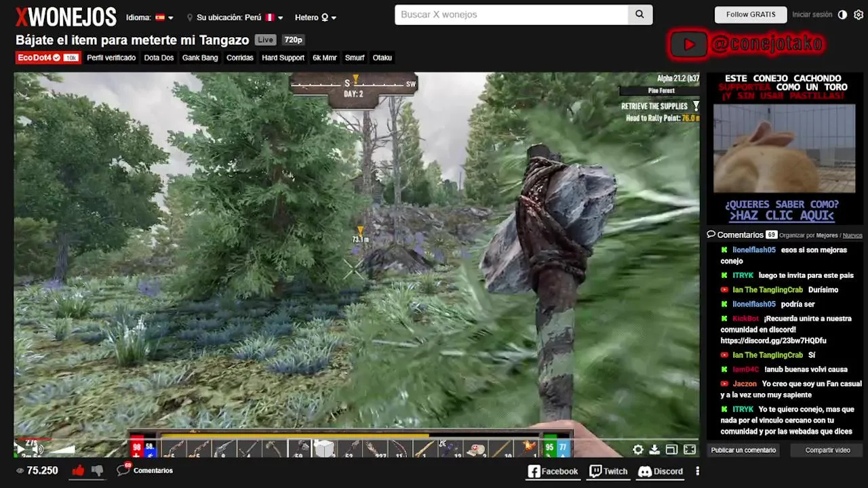
Task: Sort comments by Mejores
Action: [x=827, y=235]
